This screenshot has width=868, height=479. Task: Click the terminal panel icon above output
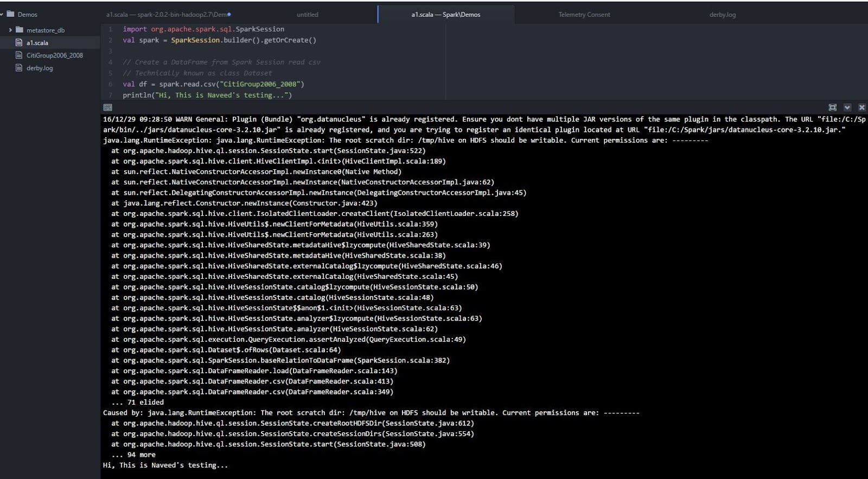point(107,107)
